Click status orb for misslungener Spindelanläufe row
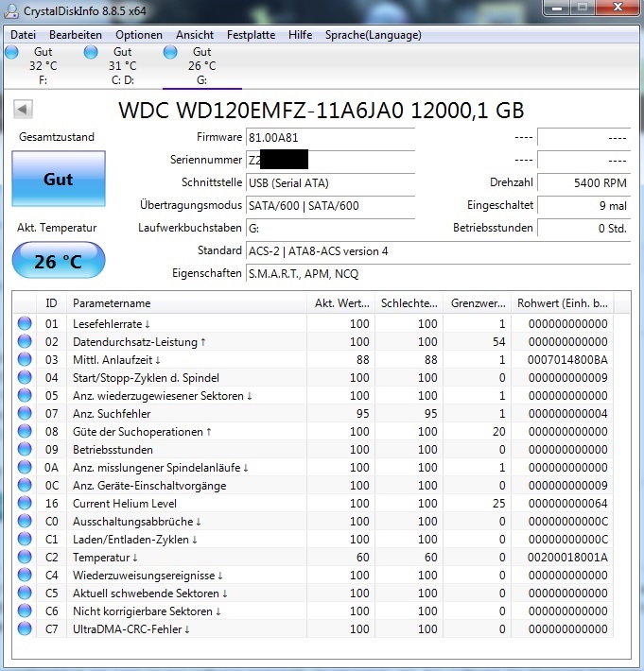The image size is (644, 671). (25, 467)
